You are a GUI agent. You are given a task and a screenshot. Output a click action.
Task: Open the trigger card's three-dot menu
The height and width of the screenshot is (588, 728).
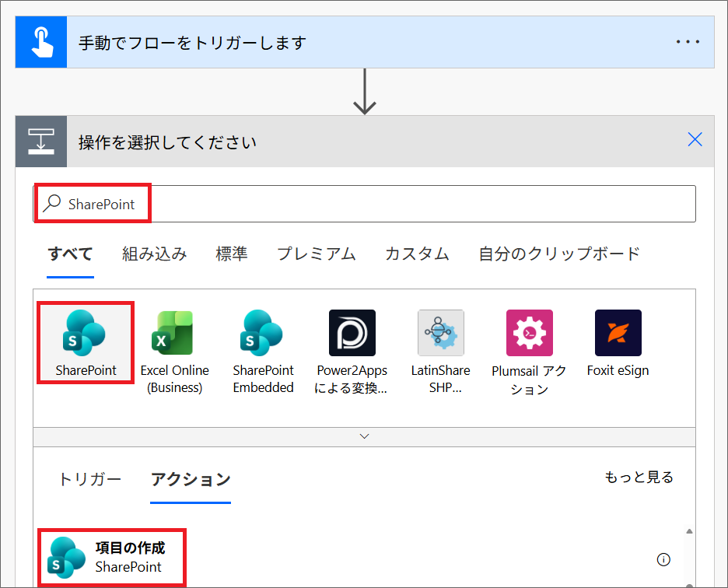pyautogui.click(x=688, y=42)
